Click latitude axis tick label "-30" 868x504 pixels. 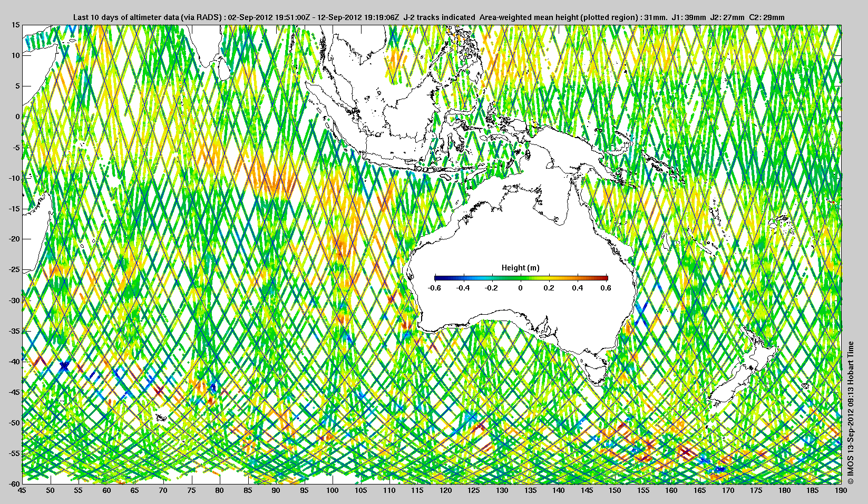[x=14, y=301]
